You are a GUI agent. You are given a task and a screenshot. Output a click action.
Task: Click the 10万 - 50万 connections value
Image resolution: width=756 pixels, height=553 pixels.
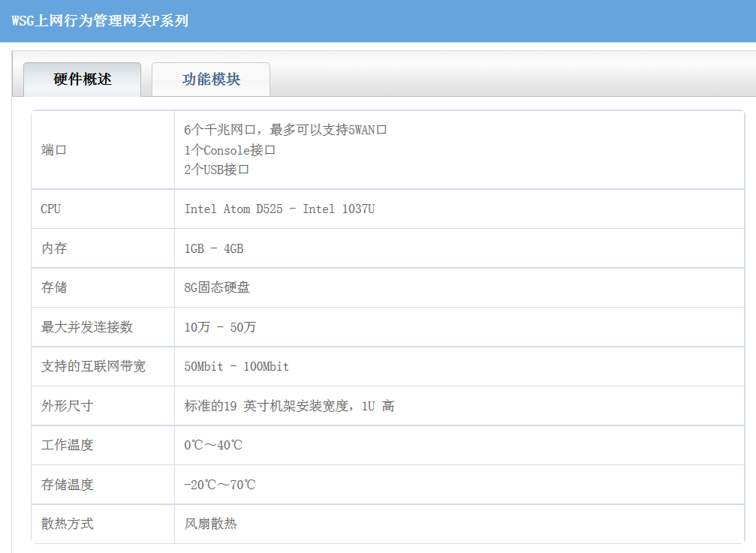220,327
